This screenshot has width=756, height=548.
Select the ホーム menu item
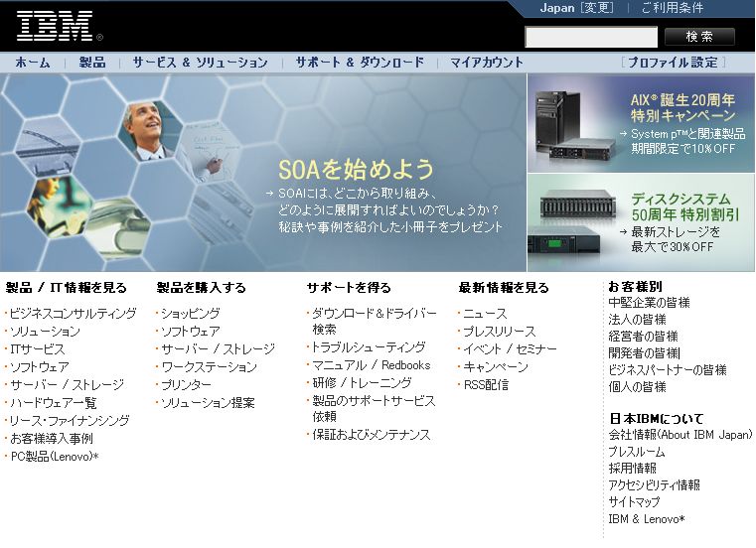pos(33,63)
